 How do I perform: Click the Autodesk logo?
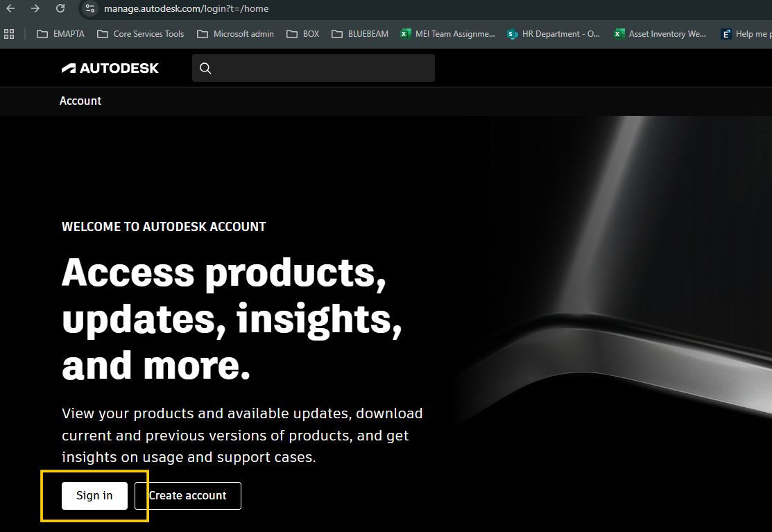coord(110,68)
